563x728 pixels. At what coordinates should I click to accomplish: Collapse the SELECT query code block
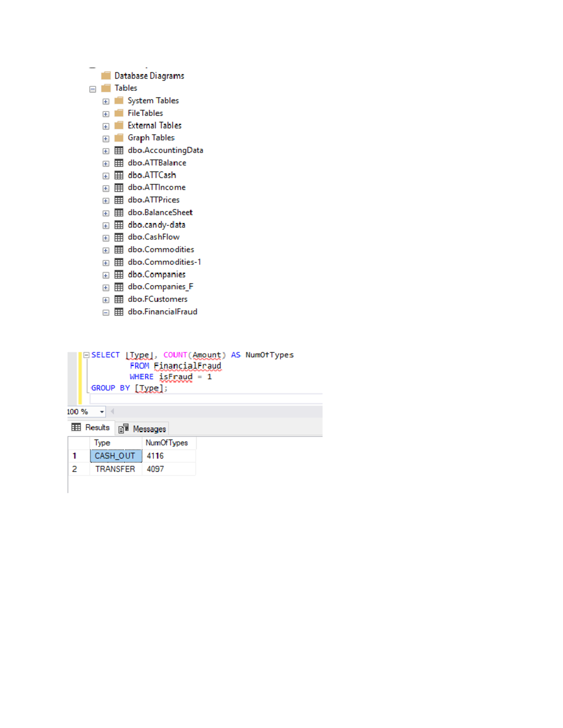(x=86, y=355)
